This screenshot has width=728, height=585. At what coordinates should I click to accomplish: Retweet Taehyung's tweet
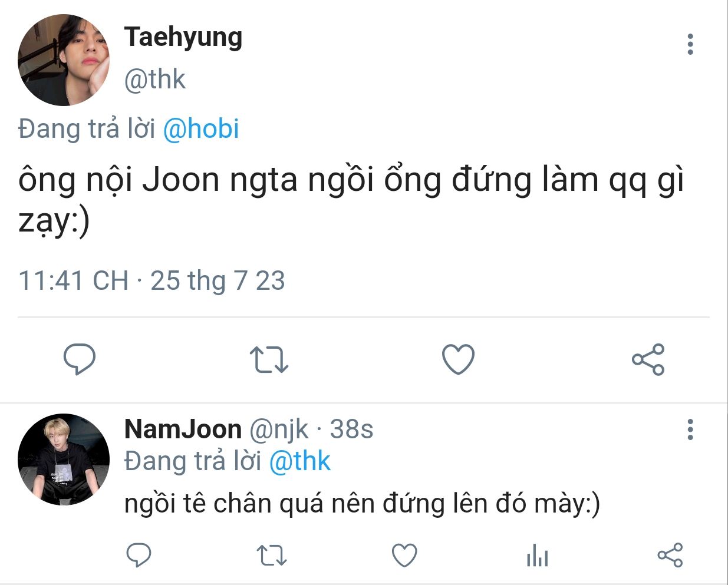pyautogui.click(x=269, y=359)
